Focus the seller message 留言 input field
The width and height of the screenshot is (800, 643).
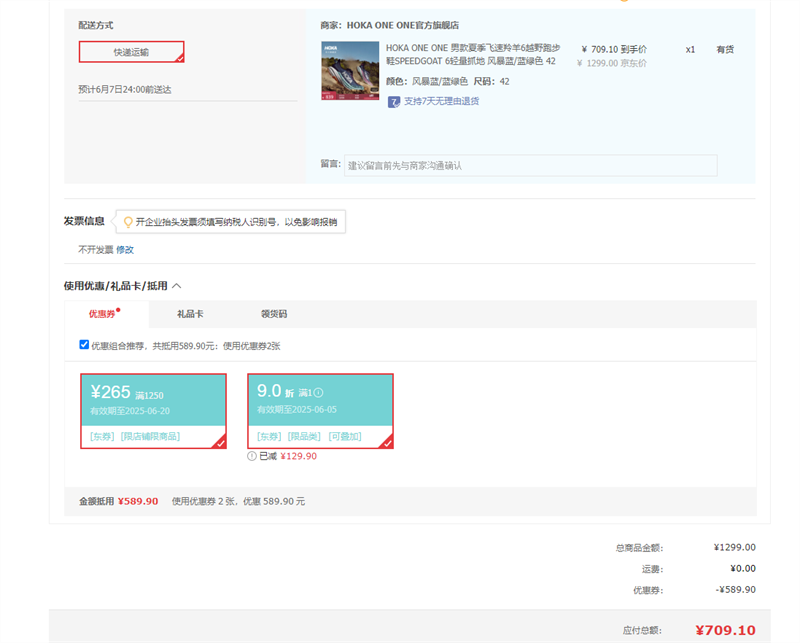[530, 165]
